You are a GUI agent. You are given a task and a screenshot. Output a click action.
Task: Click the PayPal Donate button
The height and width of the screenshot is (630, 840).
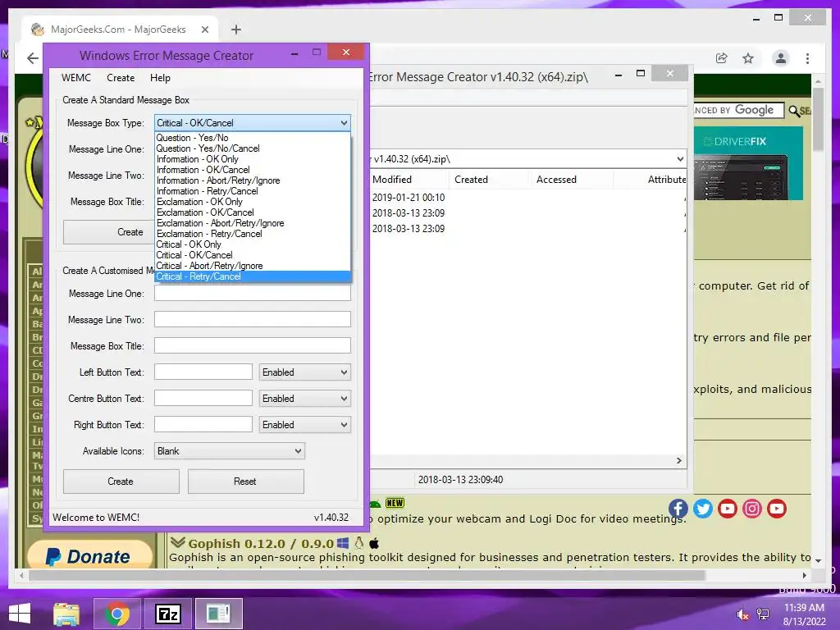(x=89, y=555)
